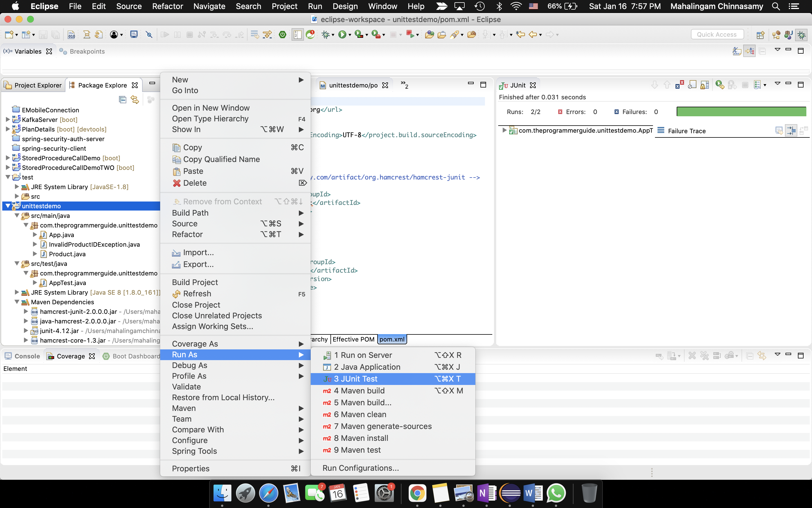
Task: Select 3 JUnit Test from Run As submenu
Action: click(392, 379)
